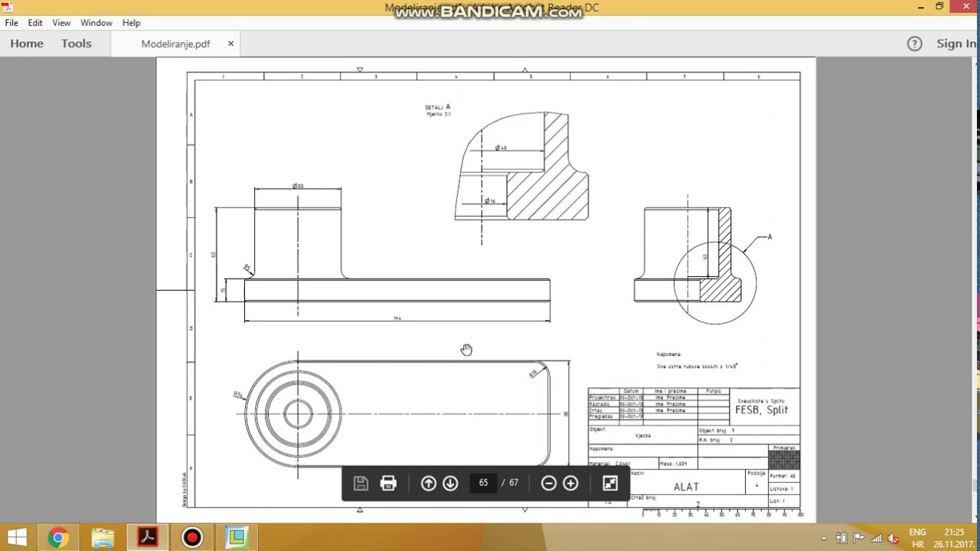Click the power/battery tray icon
This screenshot has height=551, width=980.
(842, 539)
